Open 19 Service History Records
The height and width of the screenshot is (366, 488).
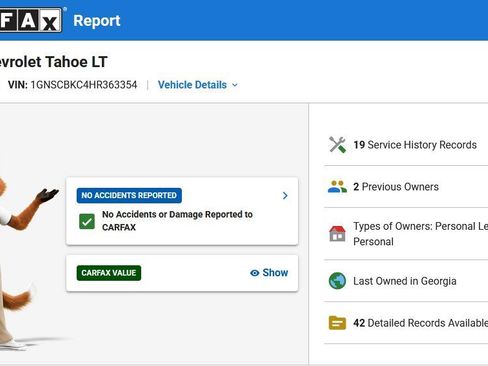coord(406,145)
